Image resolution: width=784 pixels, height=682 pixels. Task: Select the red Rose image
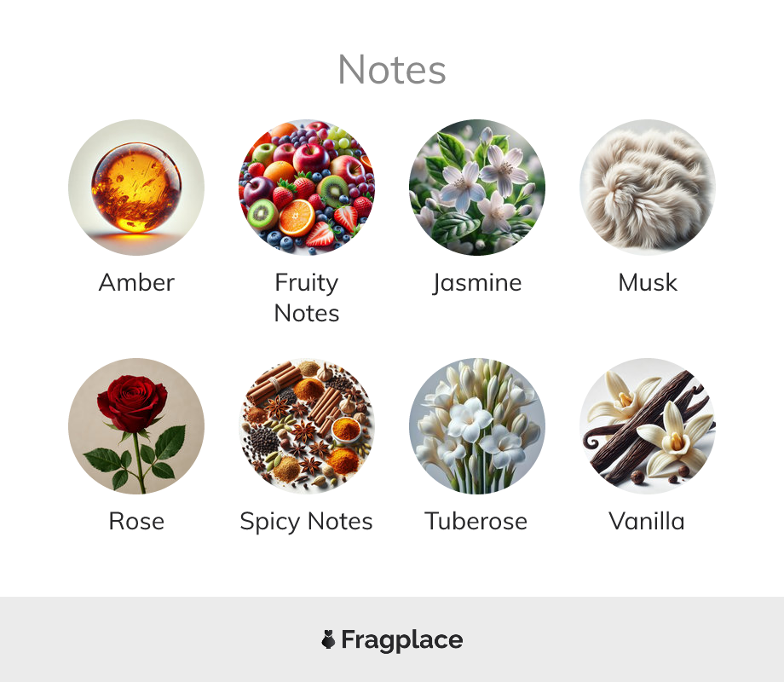coord(136,425)
